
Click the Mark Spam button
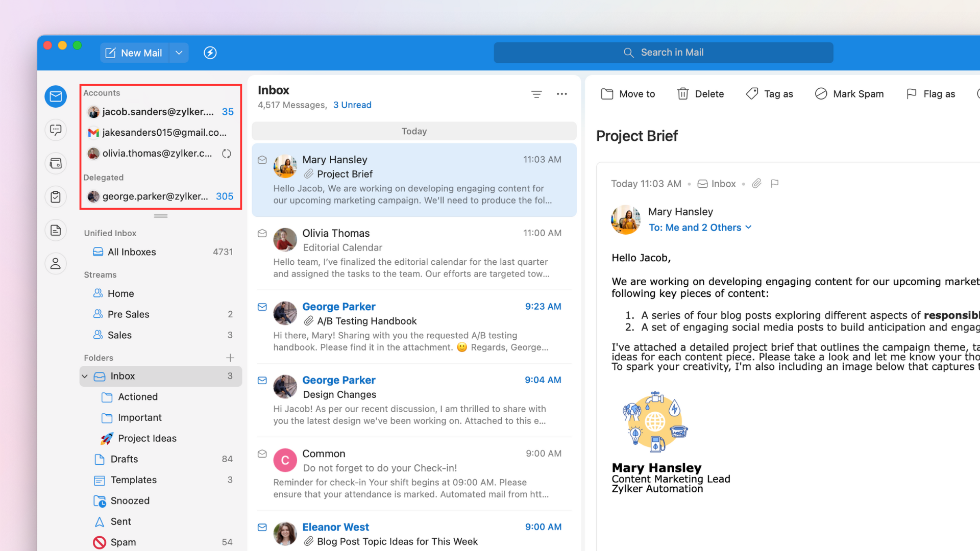pos(849,94)
